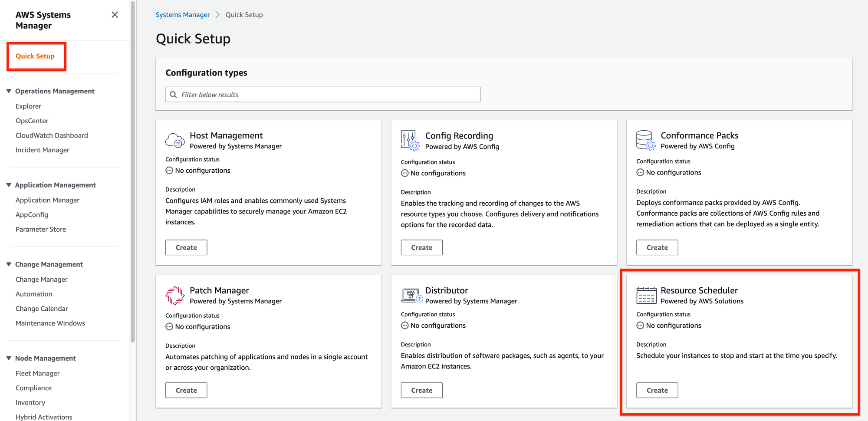Collapse the Application Management section
Screen dimensions: 868x421
tap(9, 185)
